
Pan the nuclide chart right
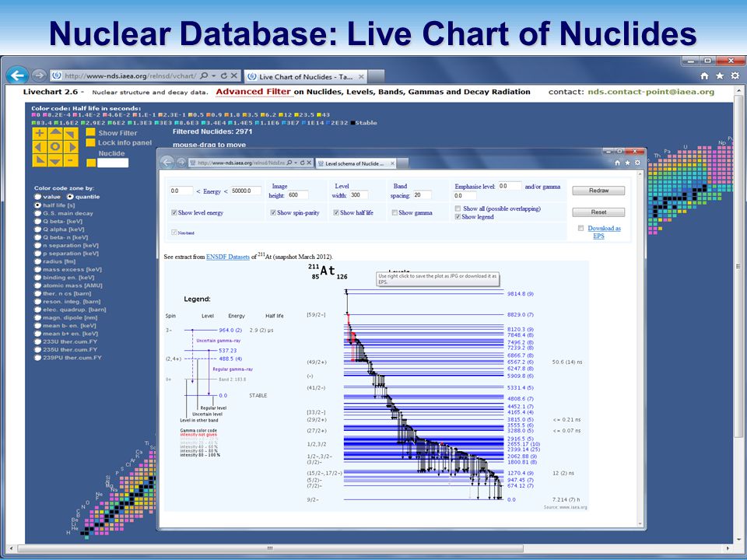(71, 147)
